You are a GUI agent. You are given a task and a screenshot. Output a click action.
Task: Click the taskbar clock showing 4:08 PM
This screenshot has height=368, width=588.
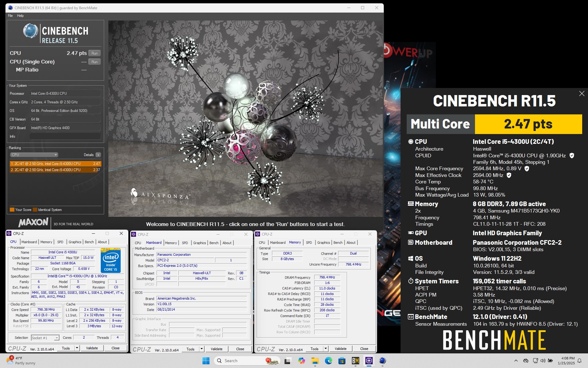566,361
